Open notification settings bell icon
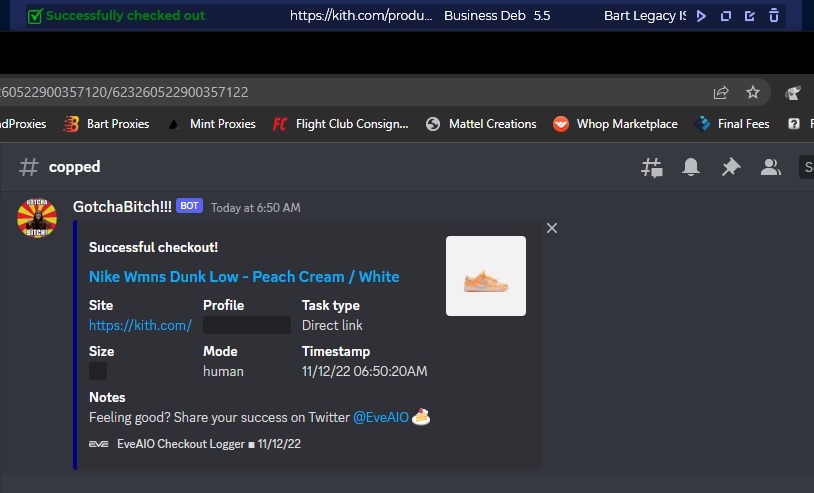 tap(691, 167)
